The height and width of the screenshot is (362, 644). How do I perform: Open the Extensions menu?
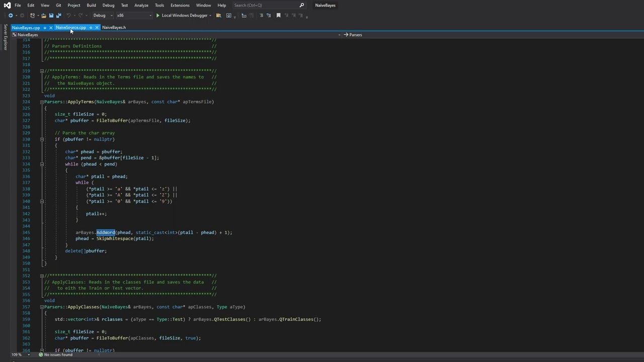pos(180,5)
